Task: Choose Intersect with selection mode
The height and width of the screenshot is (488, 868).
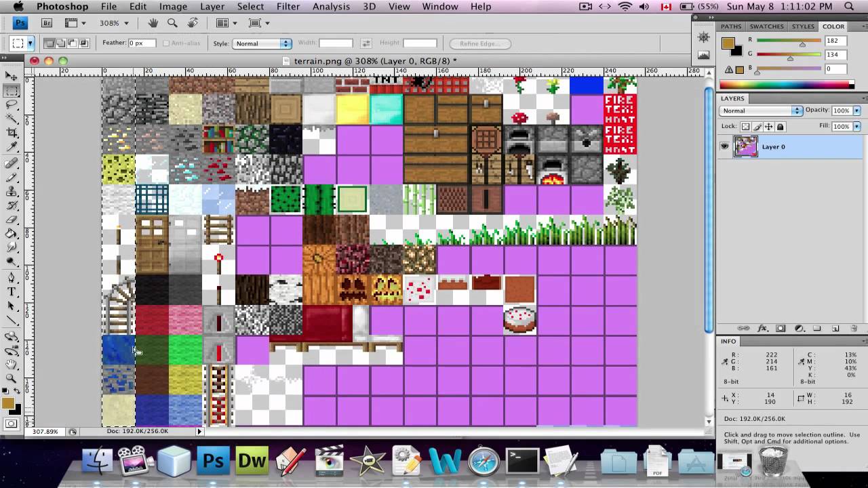Action: [x=84, y=43]
